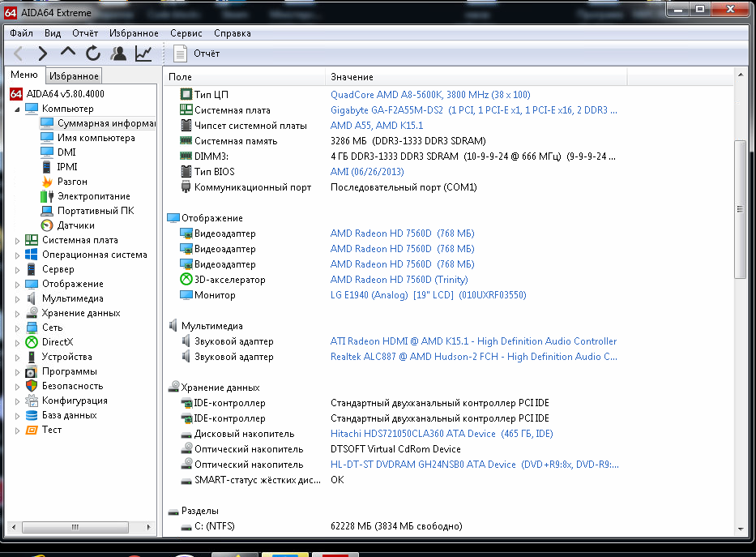
Task: Expand the DirectX tree node
Action: 19,342
